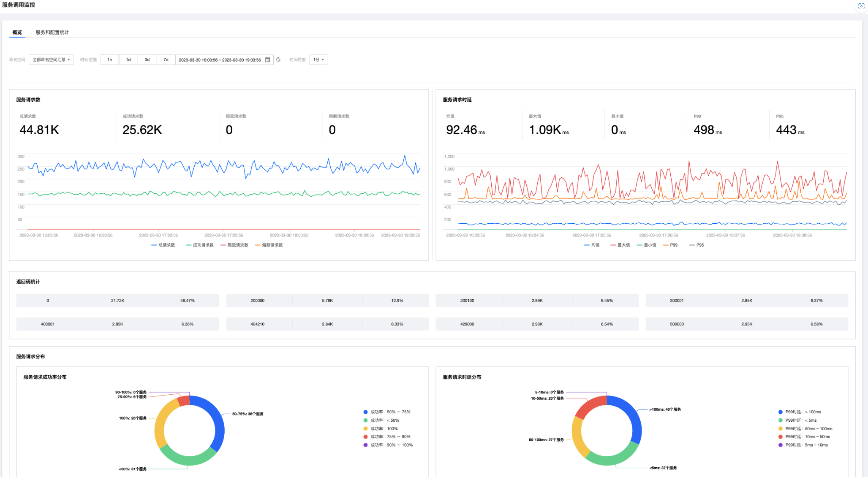The width and height of the screenshot is (868, 477).
Task: Click the fullscreen scan icon at top right
Action: coord(861,6)
